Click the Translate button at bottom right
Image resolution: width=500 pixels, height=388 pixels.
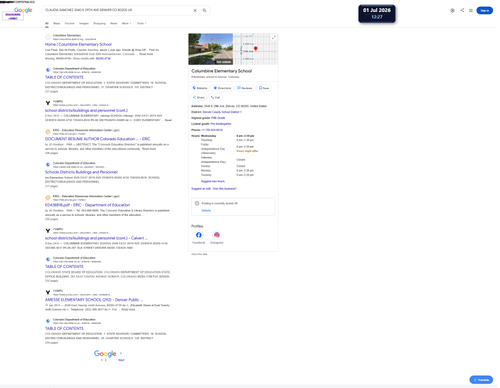pyautogui.click(x=481, y=380)
